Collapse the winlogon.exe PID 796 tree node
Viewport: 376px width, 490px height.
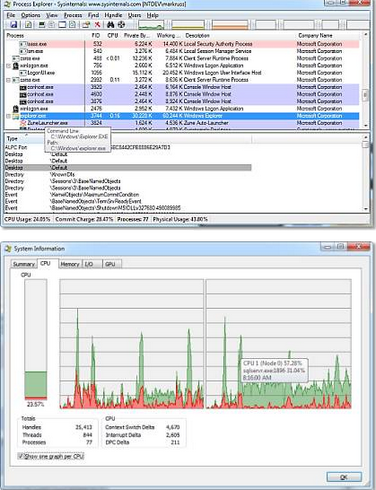[x=9, y=66]
